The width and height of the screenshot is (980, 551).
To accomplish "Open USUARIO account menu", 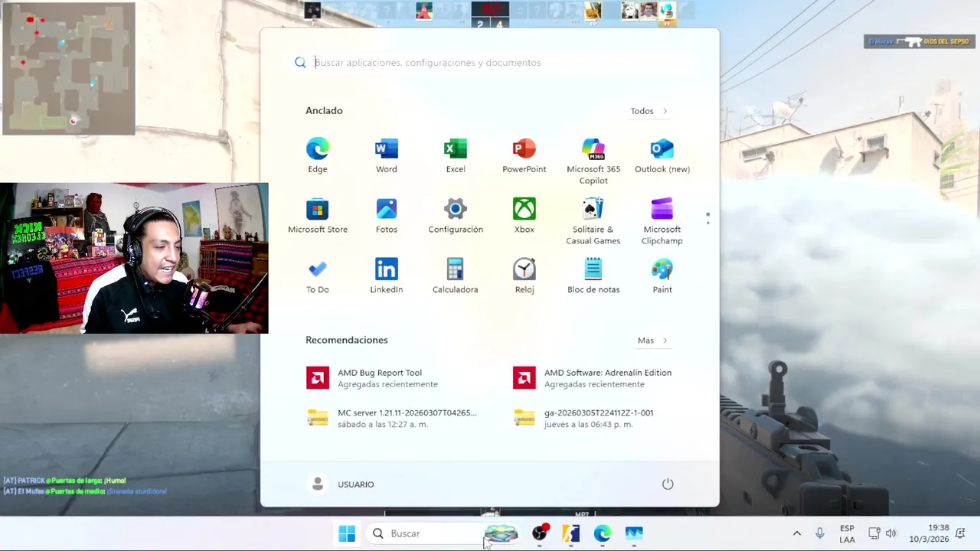I will click(x=341, y=484).
